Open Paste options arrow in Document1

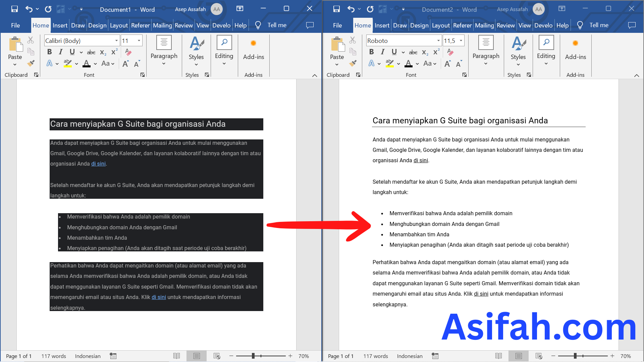[x=15, y=65]
